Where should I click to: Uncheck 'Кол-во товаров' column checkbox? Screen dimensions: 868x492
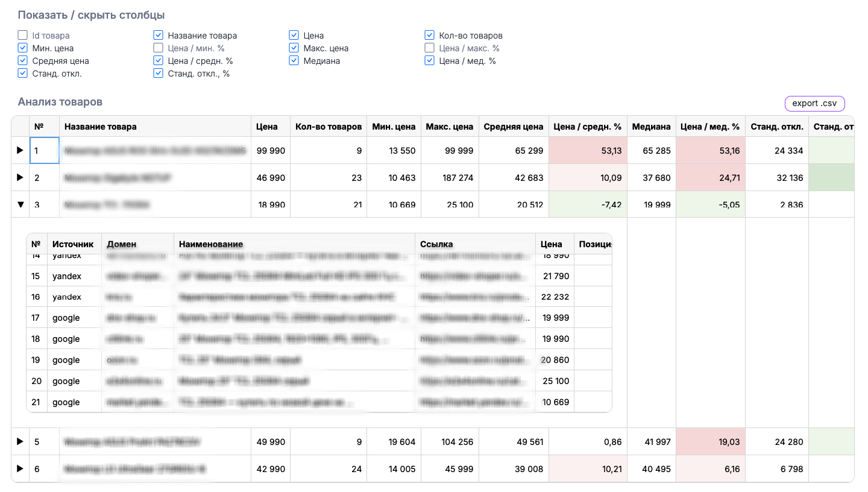coord(430,36)
